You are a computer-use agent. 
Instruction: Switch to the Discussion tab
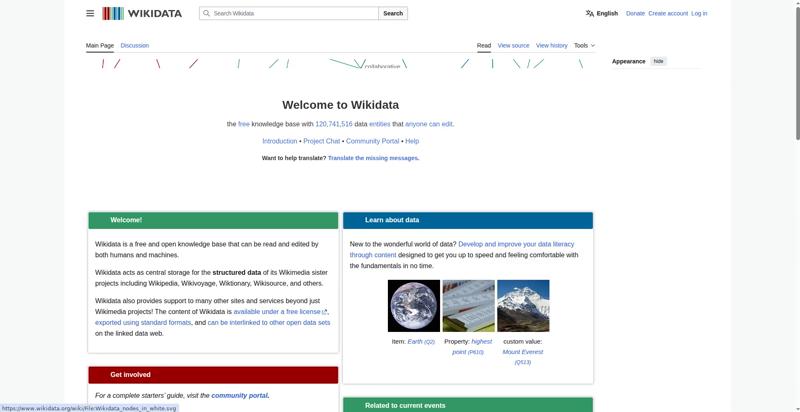click(x=134, y=45)
